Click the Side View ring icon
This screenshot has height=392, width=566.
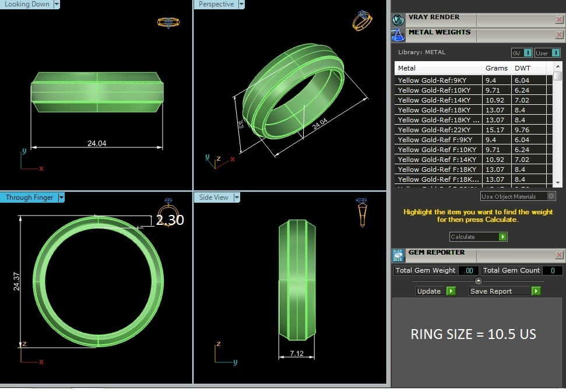[361, 212]
